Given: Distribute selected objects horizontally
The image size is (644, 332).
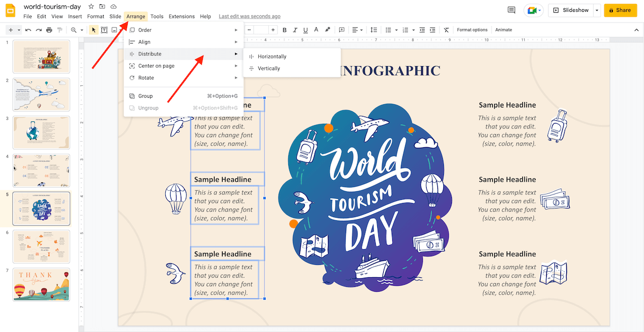Looking at the screenshot, I should (292, 56).
